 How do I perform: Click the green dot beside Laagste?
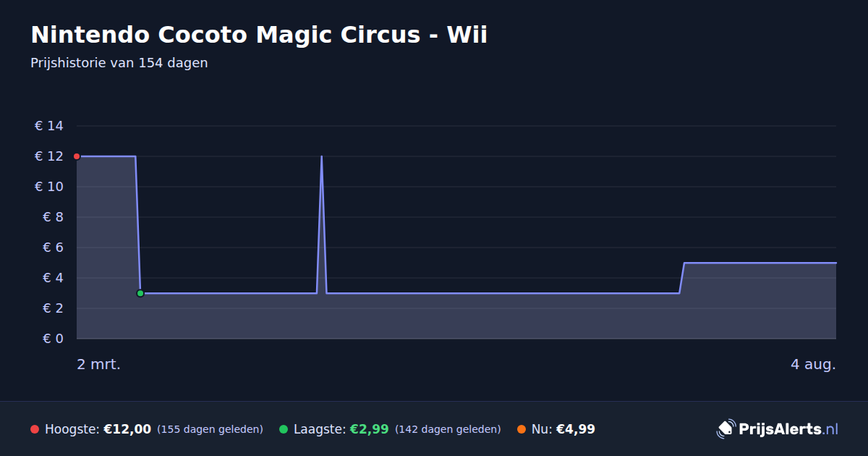coord(284,429)
